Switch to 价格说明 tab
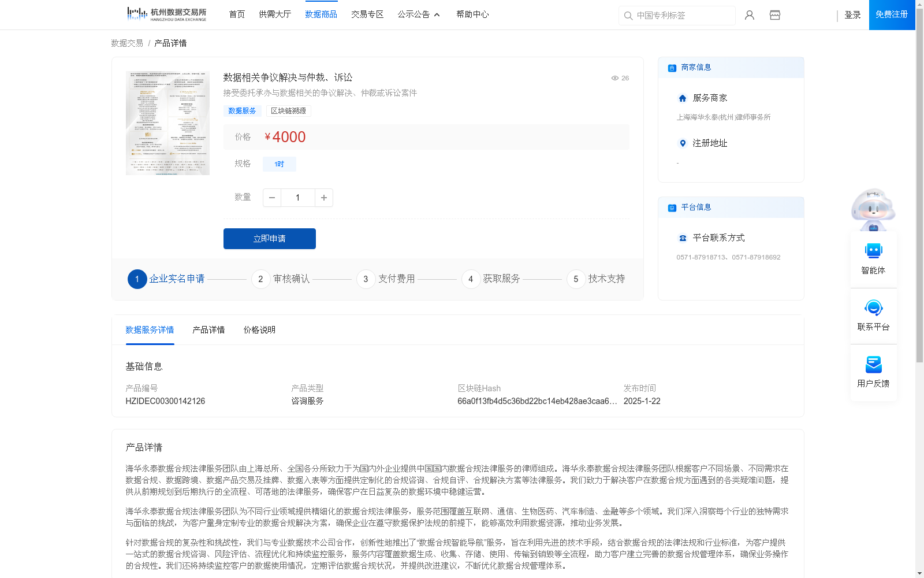 259,330
